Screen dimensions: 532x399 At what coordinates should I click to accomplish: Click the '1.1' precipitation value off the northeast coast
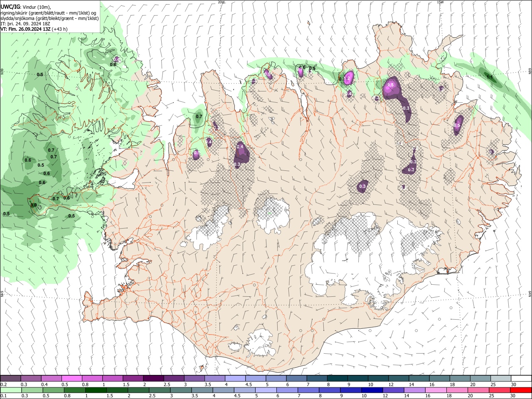[x=489, y=77]
